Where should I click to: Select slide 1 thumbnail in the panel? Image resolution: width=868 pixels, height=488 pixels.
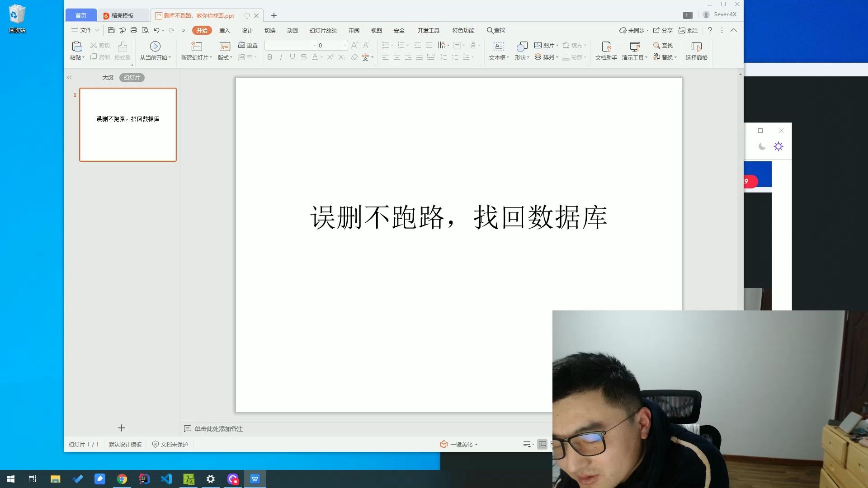click(128, 125)
